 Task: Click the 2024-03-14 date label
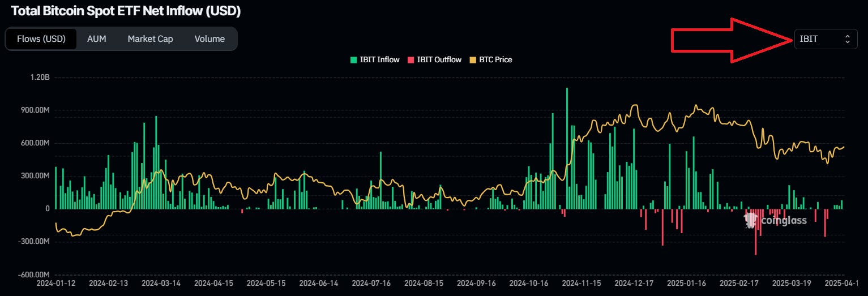[x=161, y=282]
